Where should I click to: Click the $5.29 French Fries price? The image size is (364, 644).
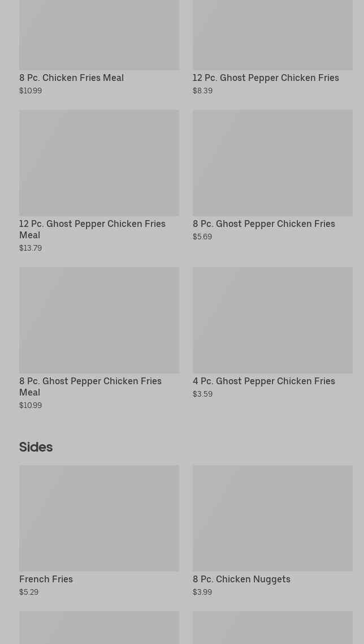click(x=29, y=592)
